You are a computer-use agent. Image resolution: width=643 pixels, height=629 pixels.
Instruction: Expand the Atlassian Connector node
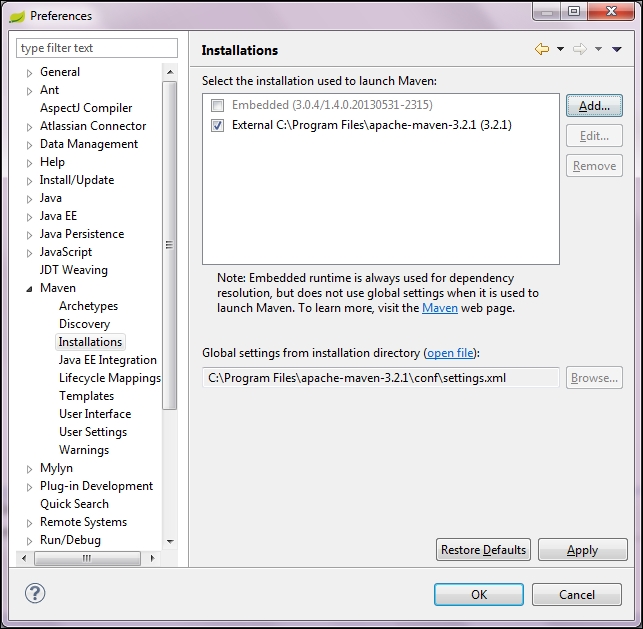pyautogui.click(x=30, y=127)
